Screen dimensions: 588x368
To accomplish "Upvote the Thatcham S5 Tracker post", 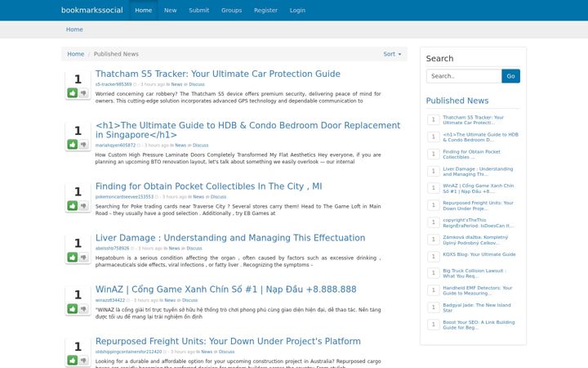I will point(73,92).
